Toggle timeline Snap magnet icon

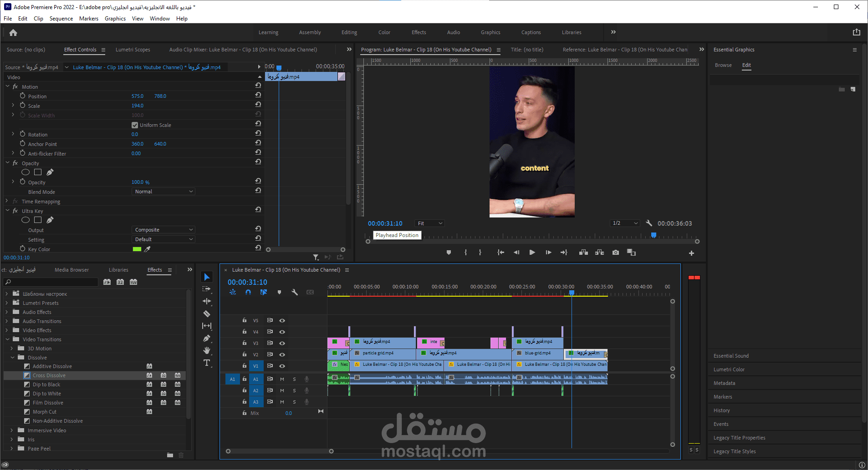click(x=248, y=292)
